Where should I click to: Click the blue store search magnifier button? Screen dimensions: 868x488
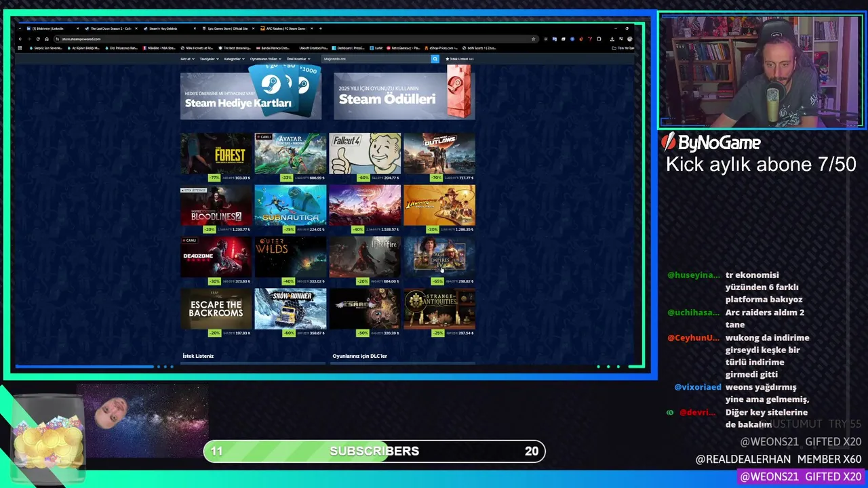(x=435, y=59)
